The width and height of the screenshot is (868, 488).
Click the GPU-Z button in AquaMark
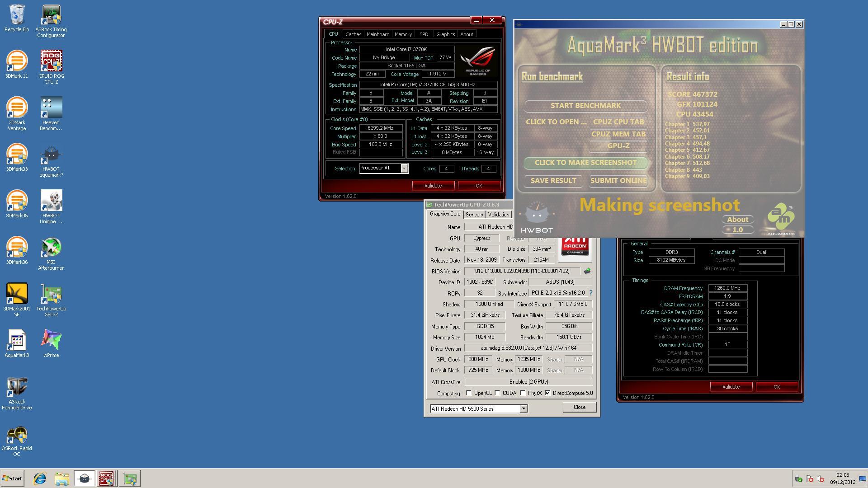coord(618,146)
